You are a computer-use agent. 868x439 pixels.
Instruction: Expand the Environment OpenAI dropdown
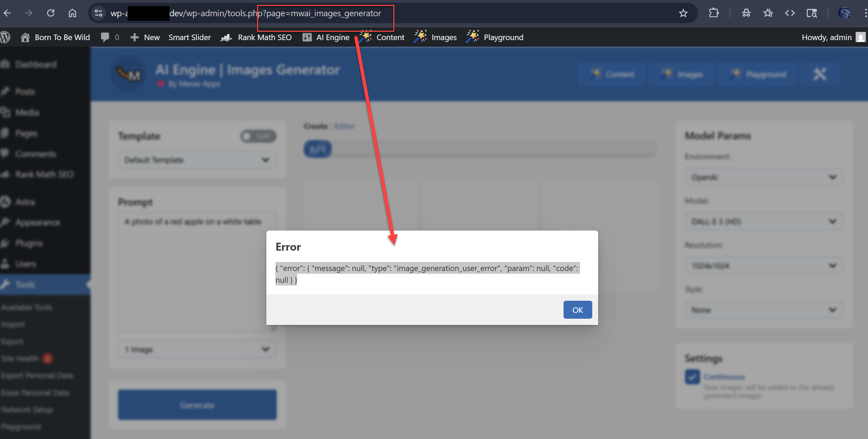[764, 177]
